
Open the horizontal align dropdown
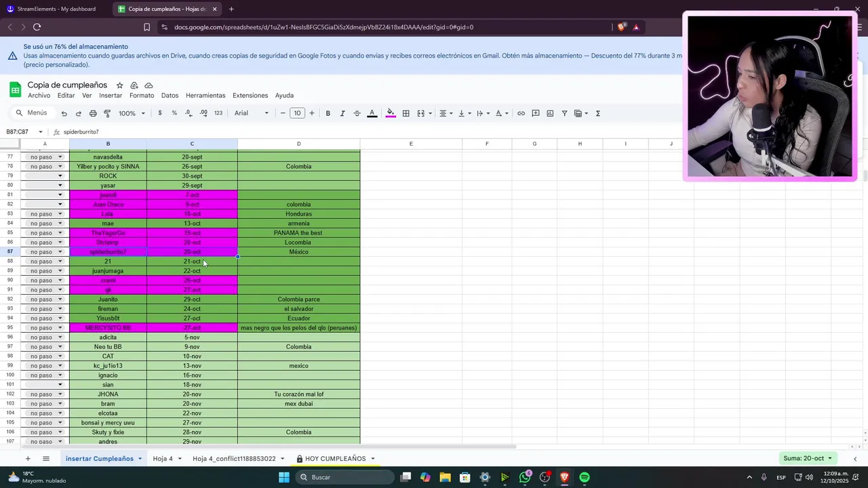446,113
